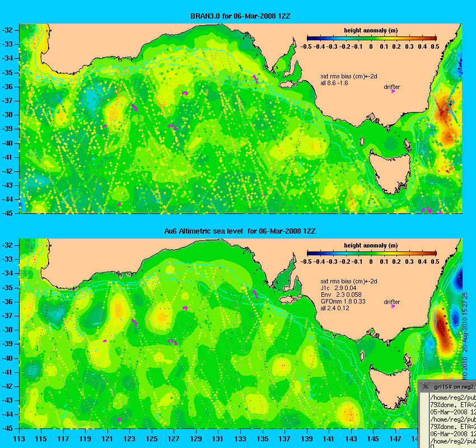Image resolution: width=476 pixels, height=448 pixels.
Task: Click the 'all 8.6 -1.6' statistic
Action: point(334,83)
